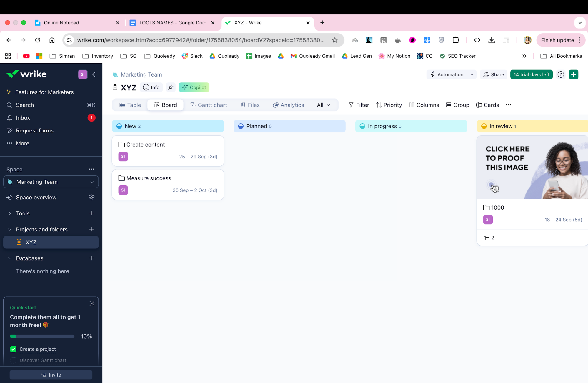Click the Share button

[x=493, y=74]
